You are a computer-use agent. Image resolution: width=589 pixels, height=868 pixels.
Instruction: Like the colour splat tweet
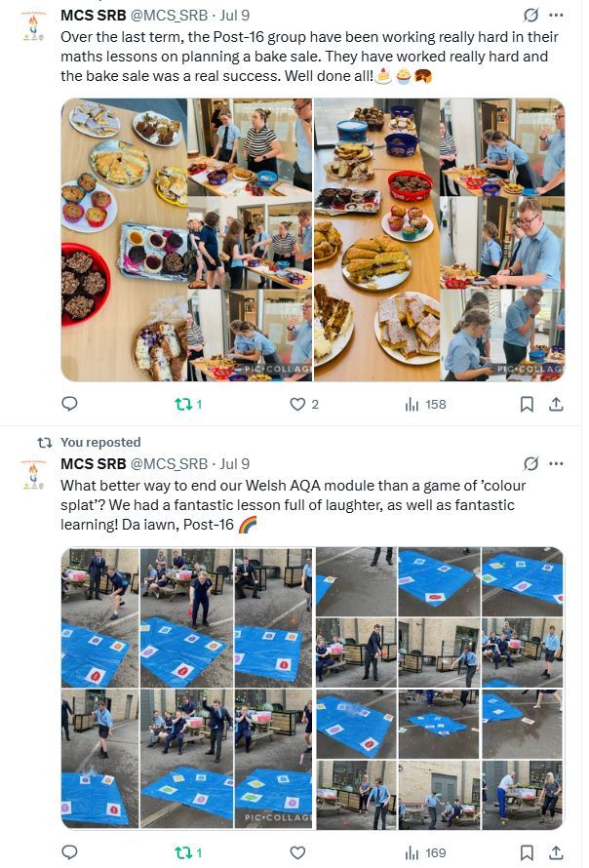click(297, 852)
